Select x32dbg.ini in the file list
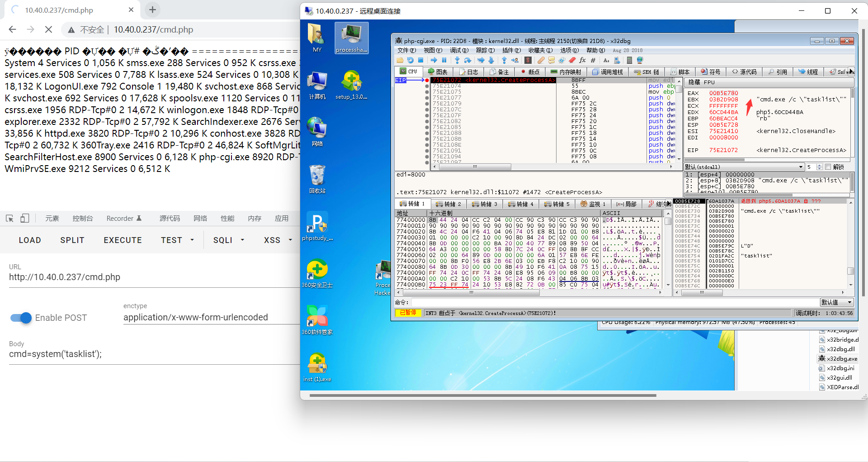This screenshot has width=868, height=462. pos(836,368)
